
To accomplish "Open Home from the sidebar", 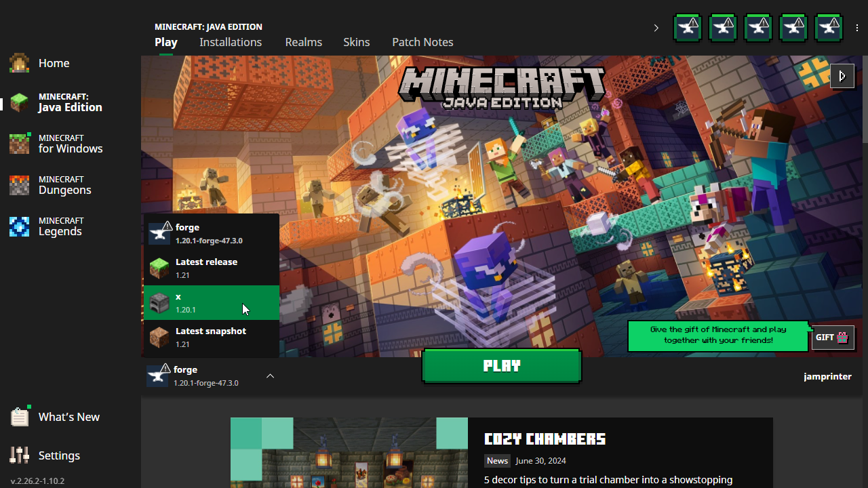I will [x=53, y=63].
